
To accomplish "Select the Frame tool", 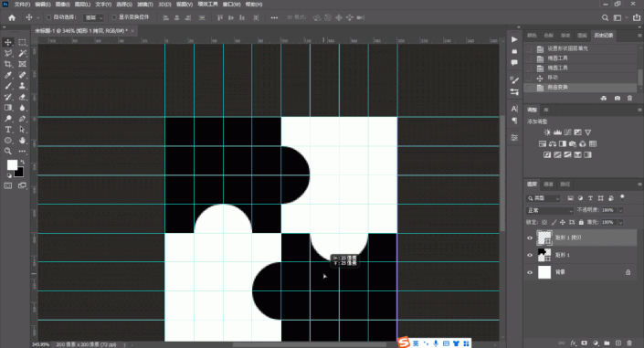I will pos(22,64).
